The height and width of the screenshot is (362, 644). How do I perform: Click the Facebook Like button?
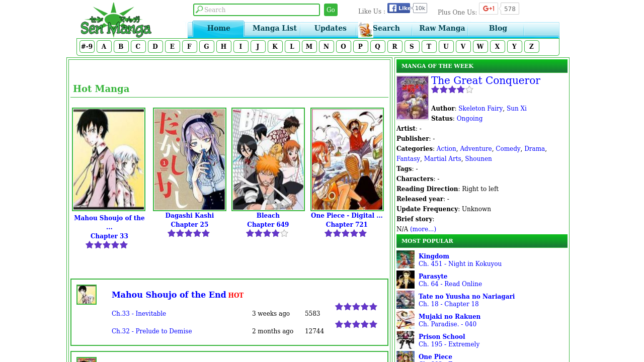(x=398, y=7)
